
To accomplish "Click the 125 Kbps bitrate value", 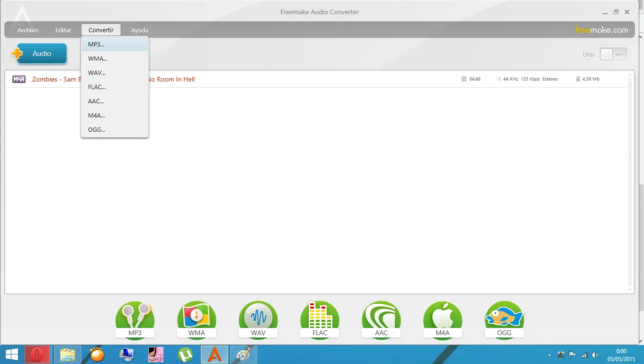I will coord(530,79).
